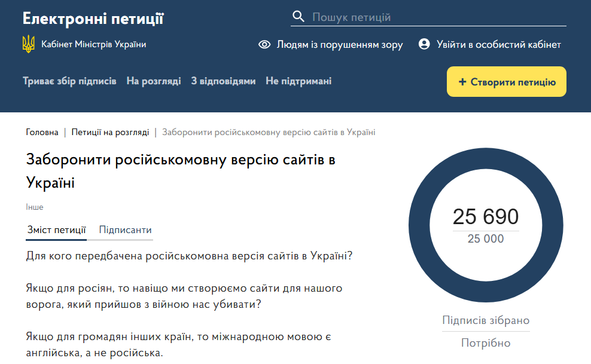This screenshot has width=591, height=364.
Task: Open the 'Кабінет Міністрів України' link
Action: [x=93, y=44]
